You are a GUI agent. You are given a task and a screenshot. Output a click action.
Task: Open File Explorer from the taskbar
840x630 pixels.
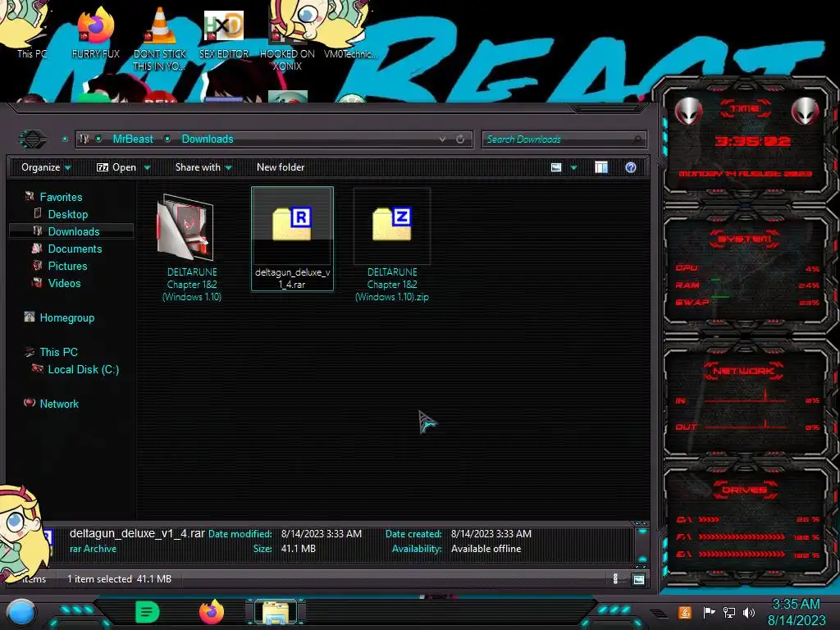point(276,613)
